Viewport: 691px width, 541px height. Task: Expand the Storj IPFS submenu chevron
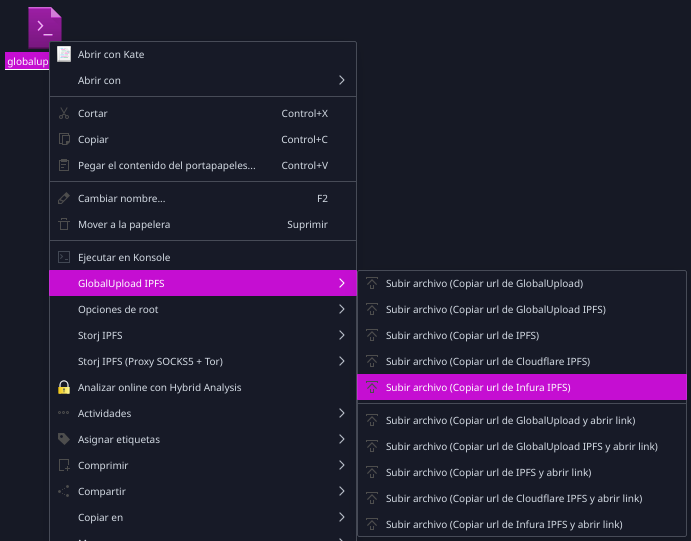(342, 335)
